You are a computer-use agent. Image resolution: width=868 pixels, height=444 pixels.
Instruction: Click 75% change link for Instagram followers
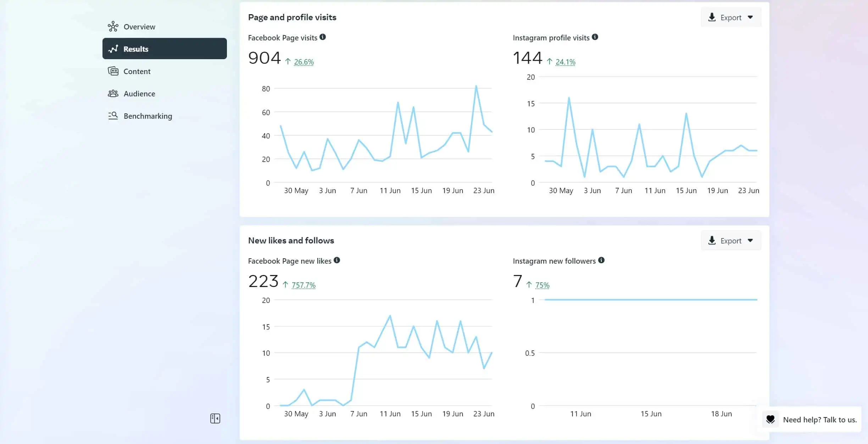point(542,285)
